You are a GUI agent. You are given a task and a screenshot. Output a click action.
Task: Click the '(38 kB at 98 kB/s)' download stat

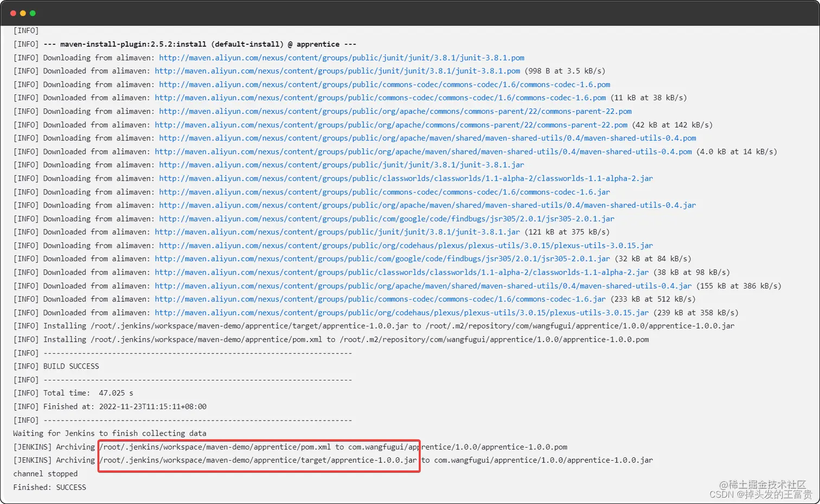pos(691,272)
